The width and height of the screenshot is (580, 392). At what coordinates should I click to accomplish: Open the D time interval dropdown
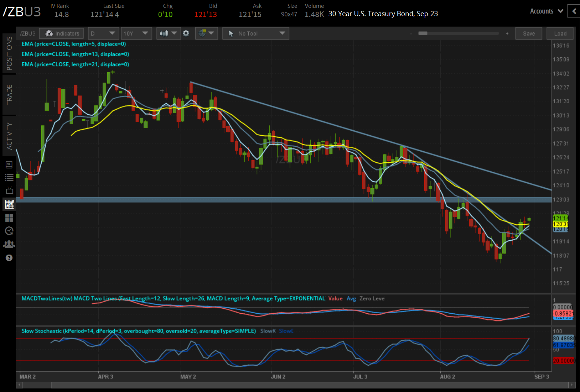tap(103, 33)
